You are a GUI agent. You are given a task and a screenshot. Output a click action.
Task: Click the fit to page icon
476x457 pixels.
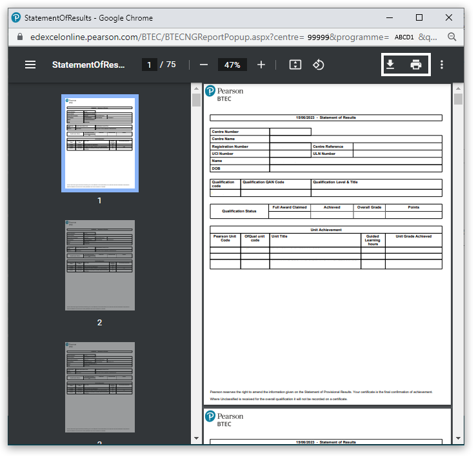tap(295, 65)
